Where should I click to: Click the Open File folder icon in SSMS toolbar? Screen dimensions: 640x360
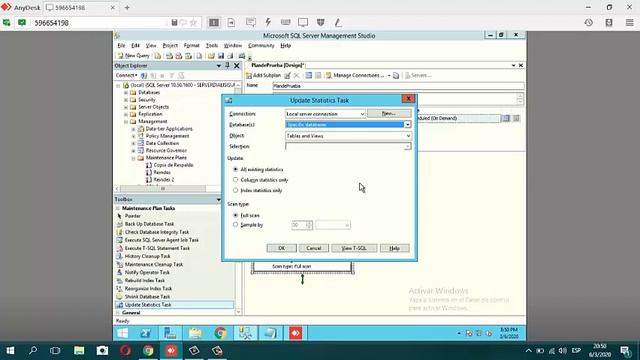click(x=211, y=56)
